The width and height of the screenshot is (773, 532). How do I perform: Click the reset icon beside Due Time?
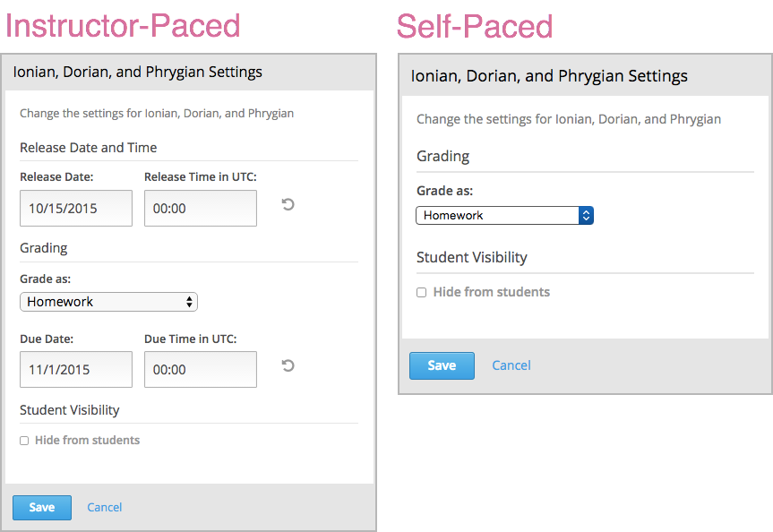288,365
